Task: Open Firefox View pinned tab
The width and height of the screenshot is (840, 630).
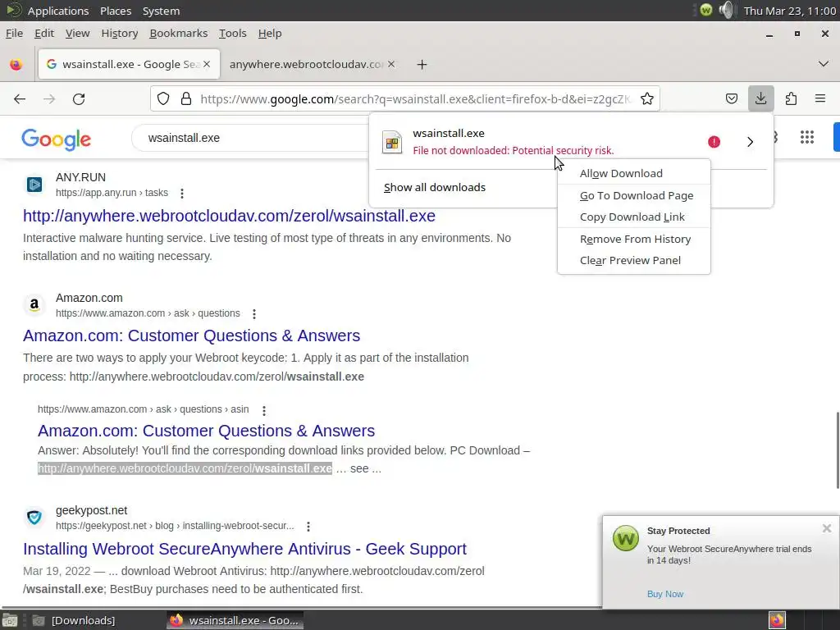Action: coord(16,65)
